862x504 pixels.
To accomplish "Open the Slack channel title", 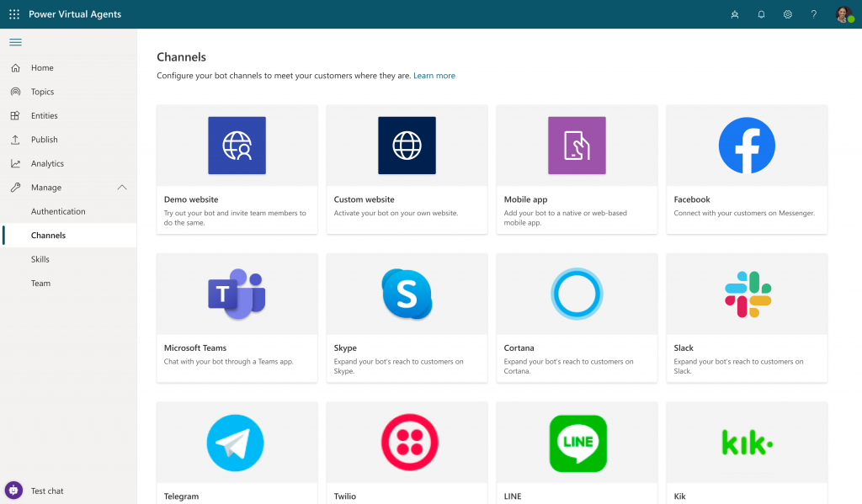I will pos(684,347).
